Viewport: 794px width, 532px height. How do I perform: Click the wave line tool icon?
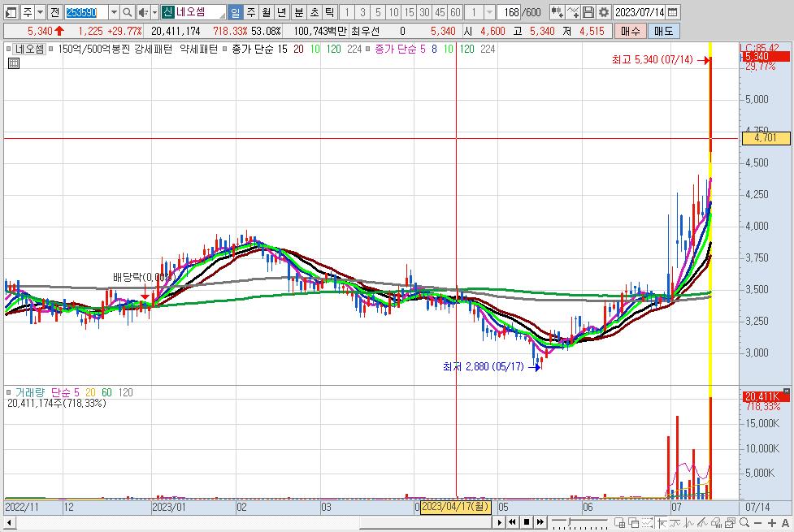click(675, 523)
